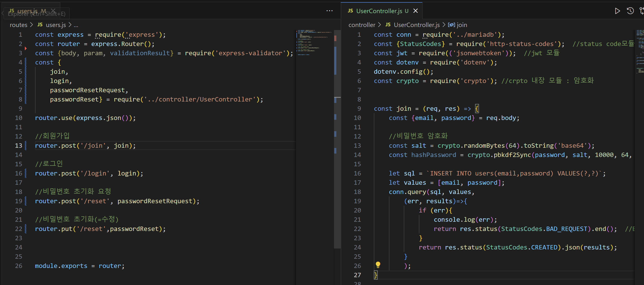Open the left editor's More Actions ellipsis
Image resolution: width=644 pixels, height=285 pixels.
click(330, 11)
